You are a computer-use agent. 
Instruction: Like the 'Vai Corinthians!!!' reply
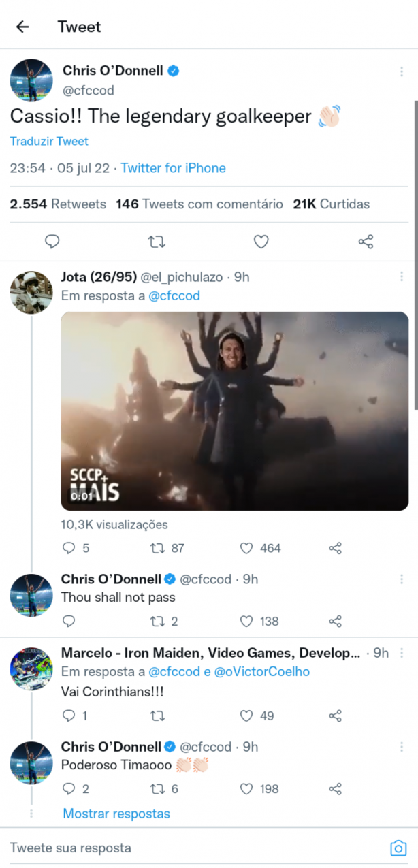[257, 716]
